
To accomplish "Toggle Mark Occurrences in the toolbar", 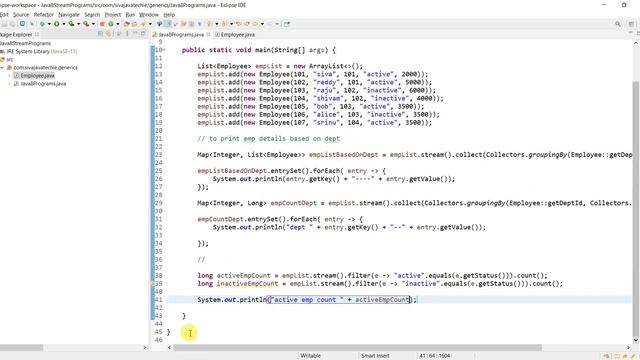I will point(160,24).
